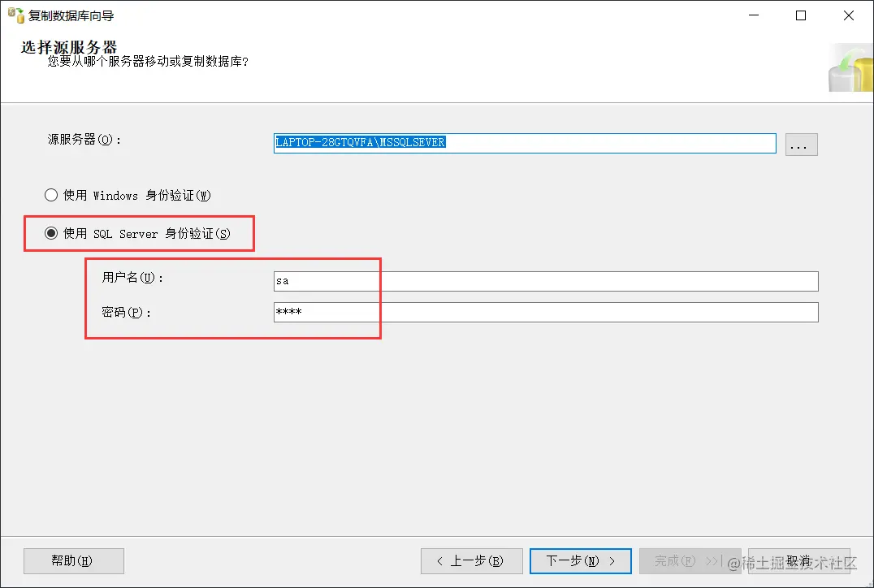874x588 pixels.
Task: Click the 您要从哪个服务器移动或复制数据库 subtitle
Action: coord(148,61)
